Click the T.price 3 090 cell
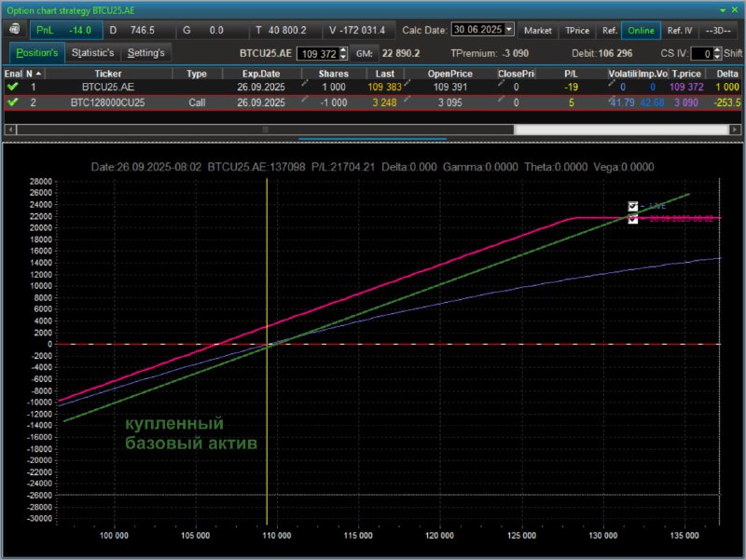Image resolution: width=746 pixels, height=560 pixels. pyautogui.click(x=686, y=102)
